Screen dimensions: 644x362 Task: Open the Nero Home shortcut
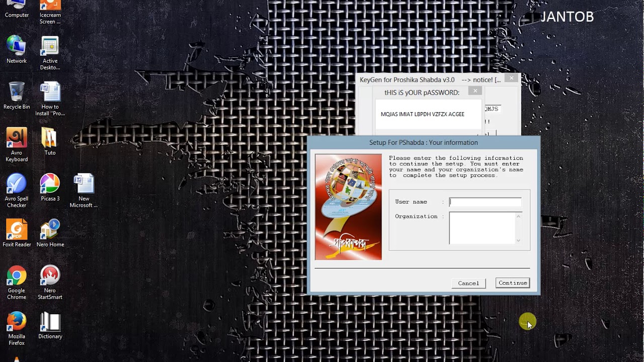click(50, 233)
